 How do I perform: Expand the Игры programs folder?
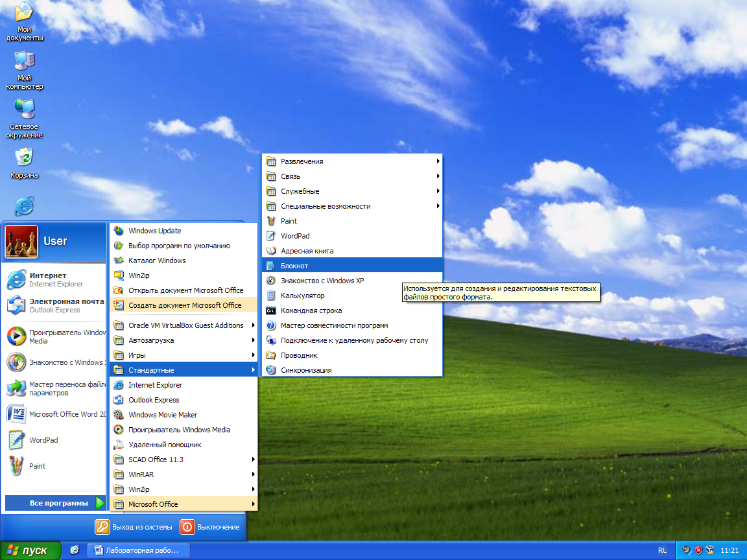137,355
